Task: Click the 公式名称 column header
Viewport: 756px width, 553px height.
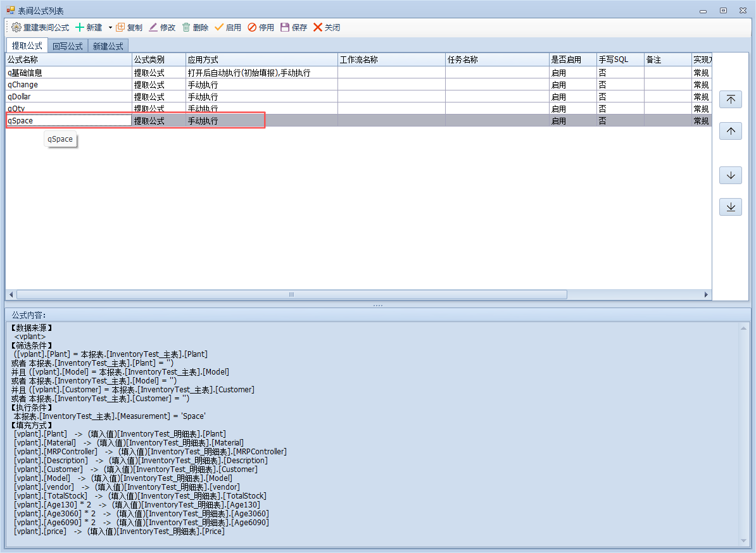Action: point(68,59)
